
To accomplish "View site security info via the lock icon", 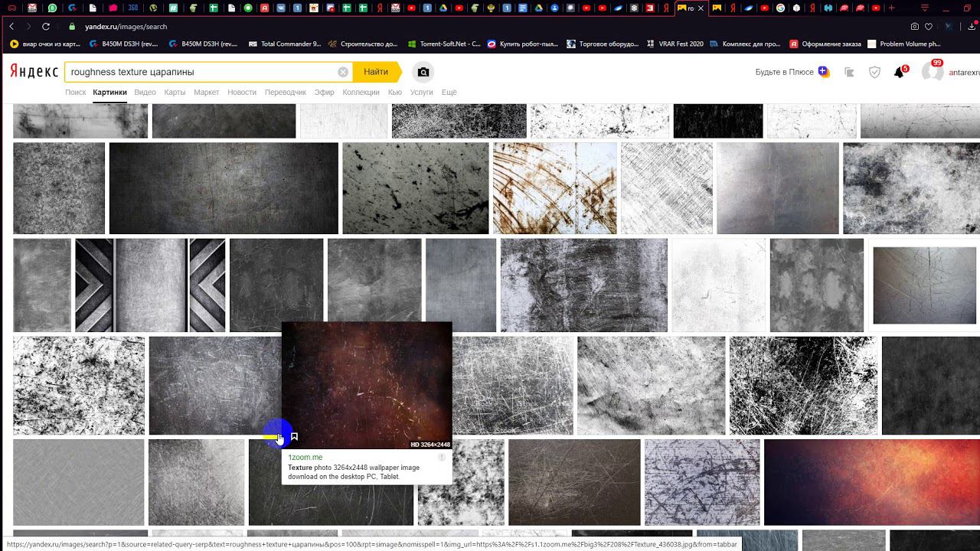I will (72, 26).
